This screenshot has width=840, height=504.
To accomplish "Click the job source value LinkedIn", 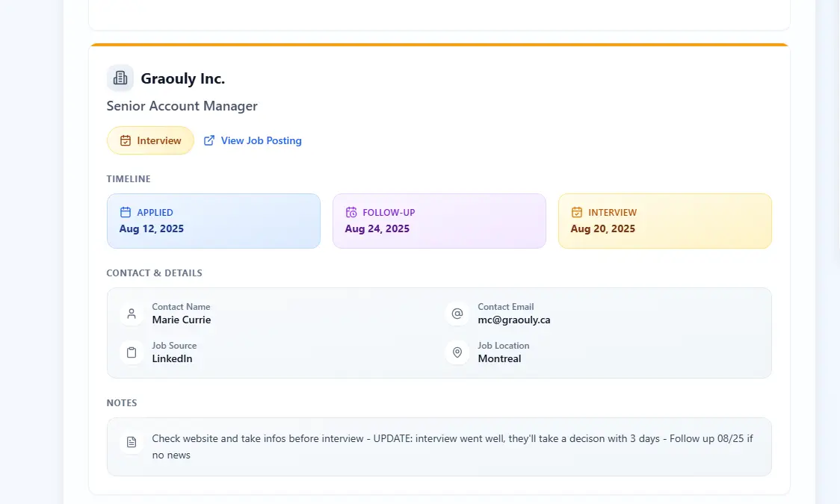I will tap(172, 359).
